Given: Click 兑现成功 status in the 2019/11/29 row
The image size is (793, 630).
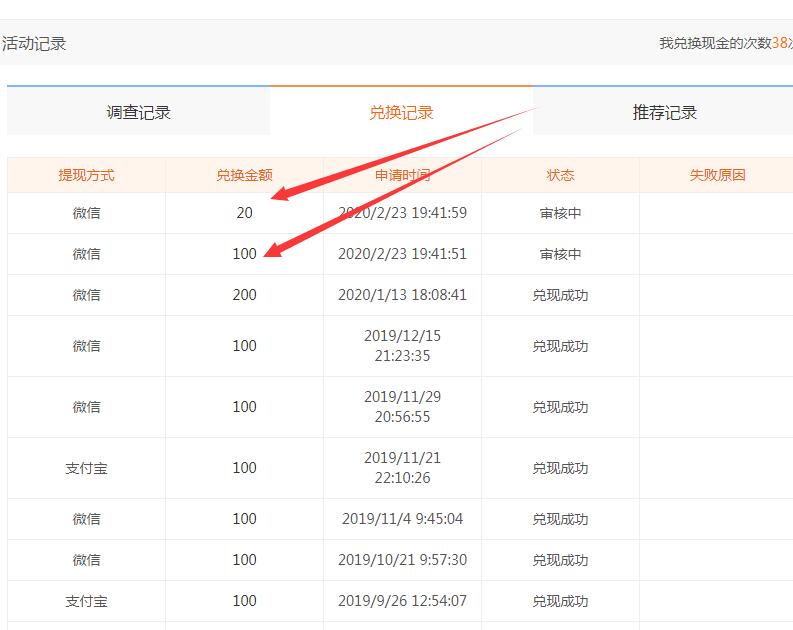Looking at the screenshot, I should [x=560, y=408].
